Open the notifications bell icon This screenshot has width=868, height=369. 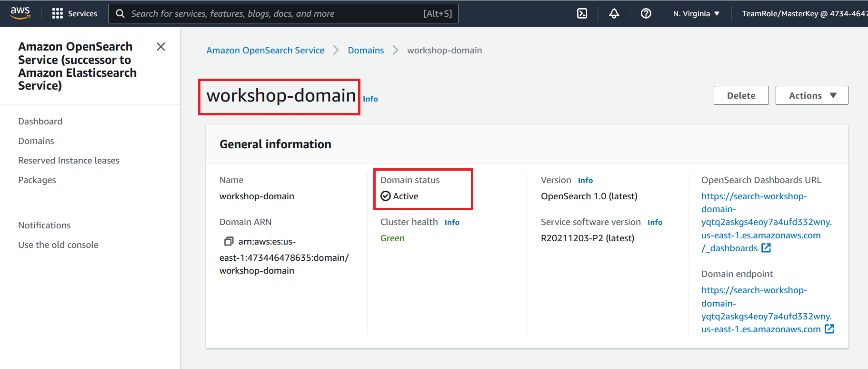(x=614, y=13)
